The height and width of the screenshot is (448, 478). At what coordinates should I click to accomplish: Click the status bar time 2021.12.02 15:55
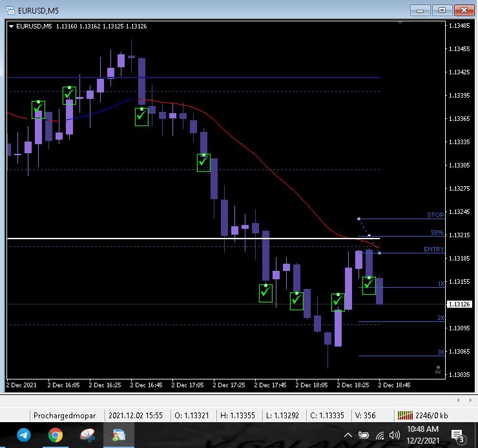[x=136, y=416]
